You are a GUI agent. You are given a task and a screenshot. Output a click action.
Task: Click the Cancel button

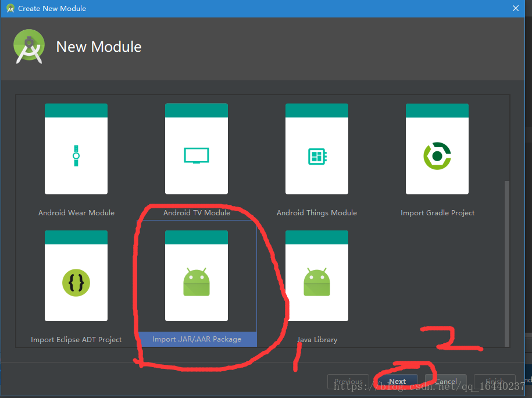(446, 381)
